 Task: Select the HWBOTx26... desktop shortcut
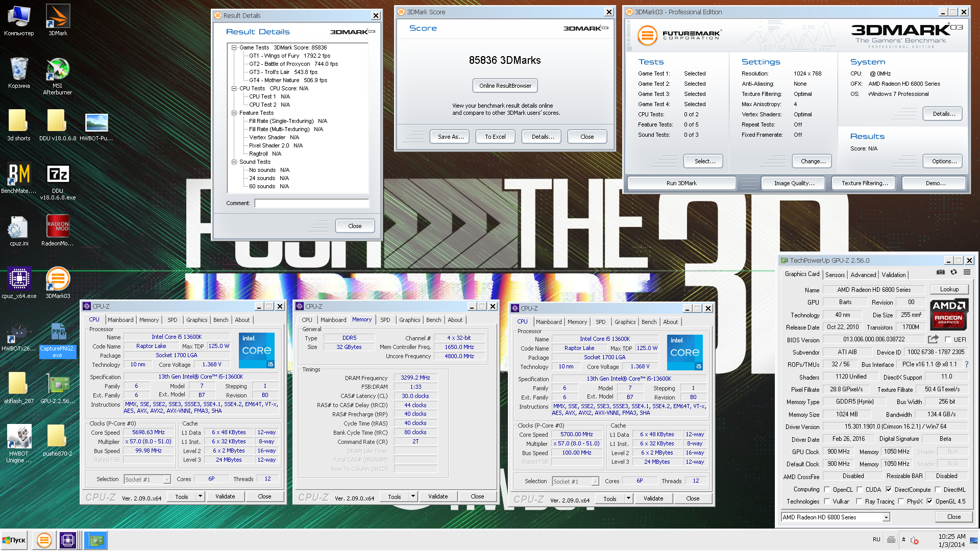[19, 336]
